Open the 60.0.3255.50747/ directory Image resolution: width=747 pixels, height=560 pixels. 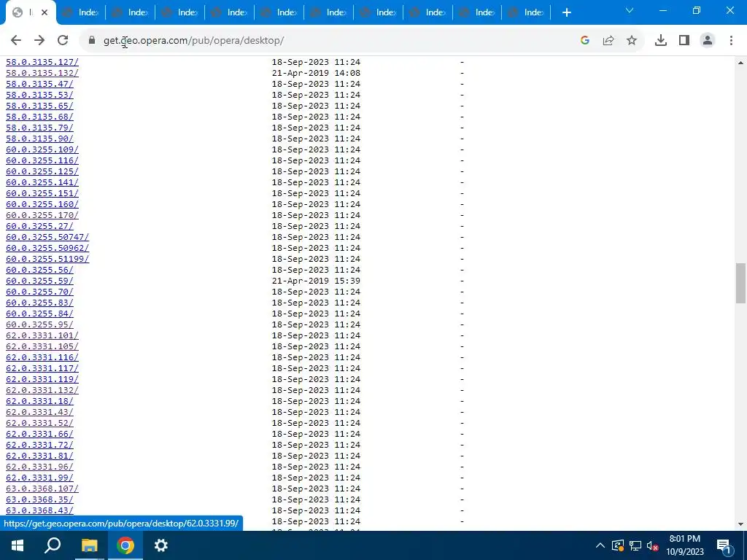(47, 237)
